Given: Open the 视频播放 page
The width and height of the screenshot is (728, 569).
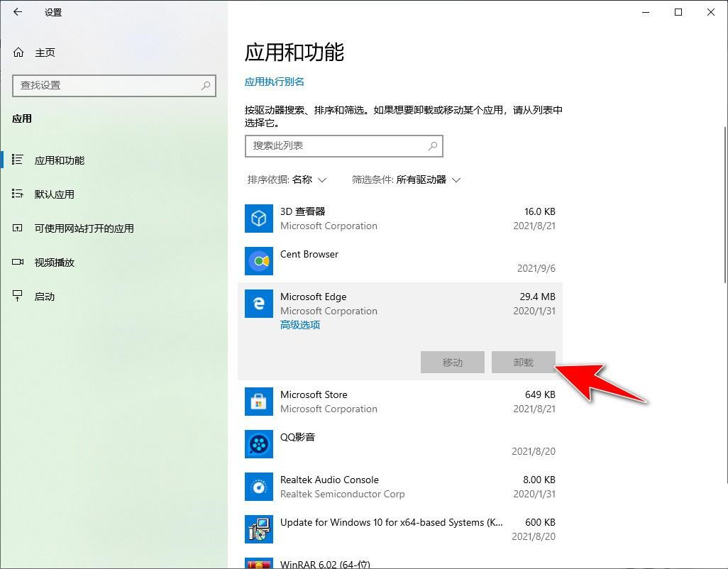Looking at the screenshot, I should click(55, 263).
